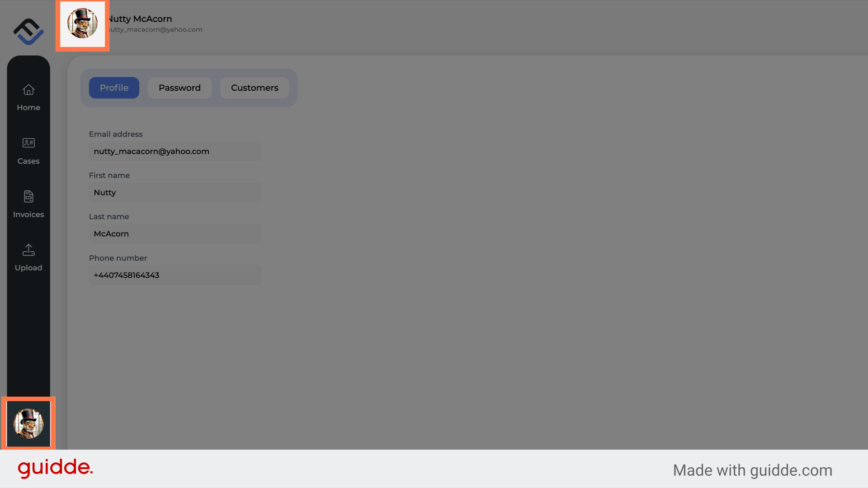The height and width of the screenshot is (488, 868).
Task: Click the Phone number input field
Action: pos(175,275)
